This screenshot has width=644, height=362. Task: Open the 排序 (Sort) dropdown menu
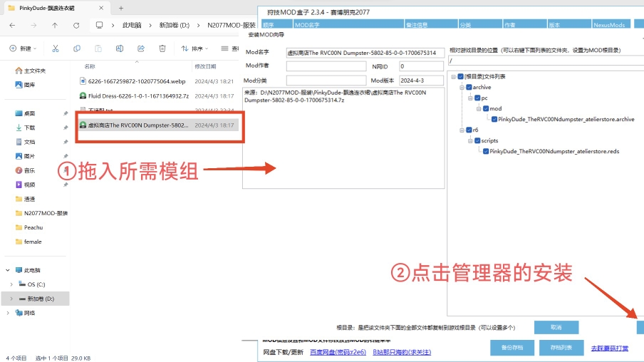[194, 48]
